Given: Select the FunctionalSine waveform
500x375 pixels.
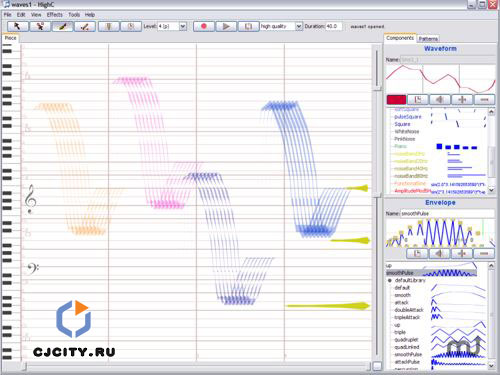Looking at the screenshot, I should click(x=410, y=183).
